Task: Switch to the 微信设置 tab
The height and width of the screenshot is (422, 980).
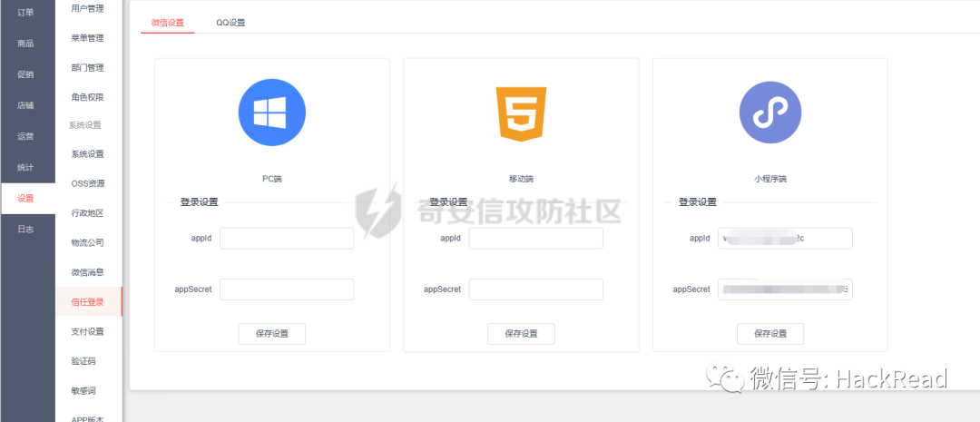Action: click(x=168, y=23)
